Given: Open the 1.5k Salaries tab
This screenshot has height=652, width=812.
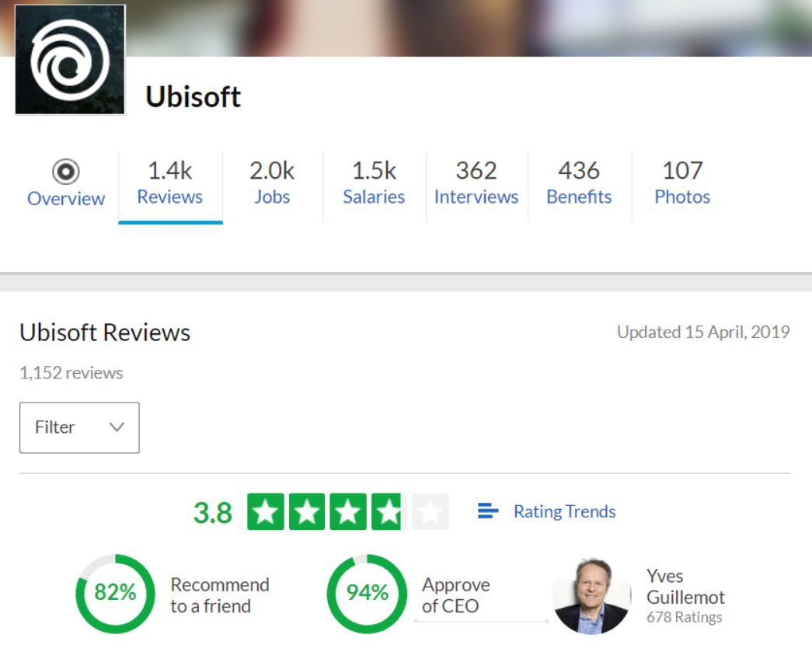Looking at the screenshot, I should [374, 183].
